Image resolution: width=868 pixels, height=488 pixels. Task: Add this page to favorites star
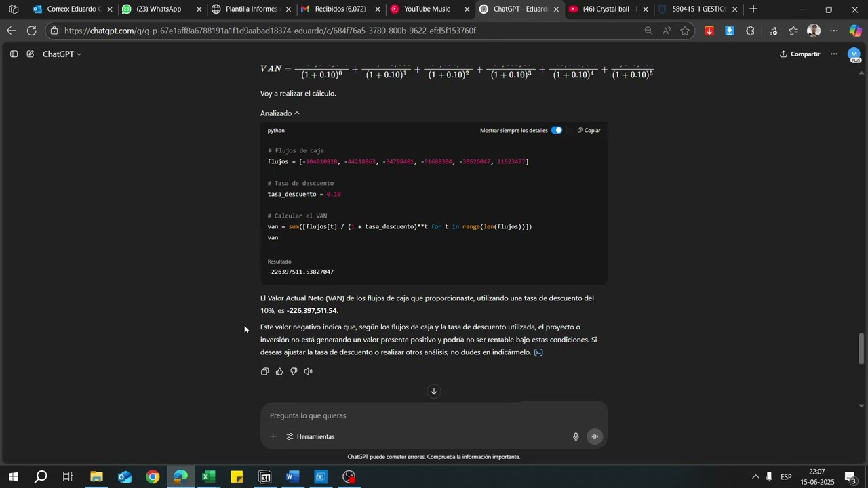click(685, 30)
